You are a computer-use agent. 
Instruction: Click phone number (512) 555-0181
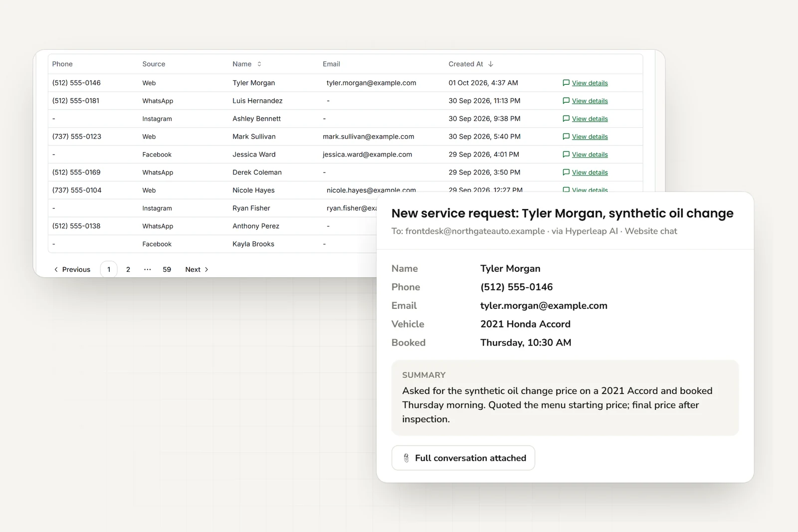(76, 101)
